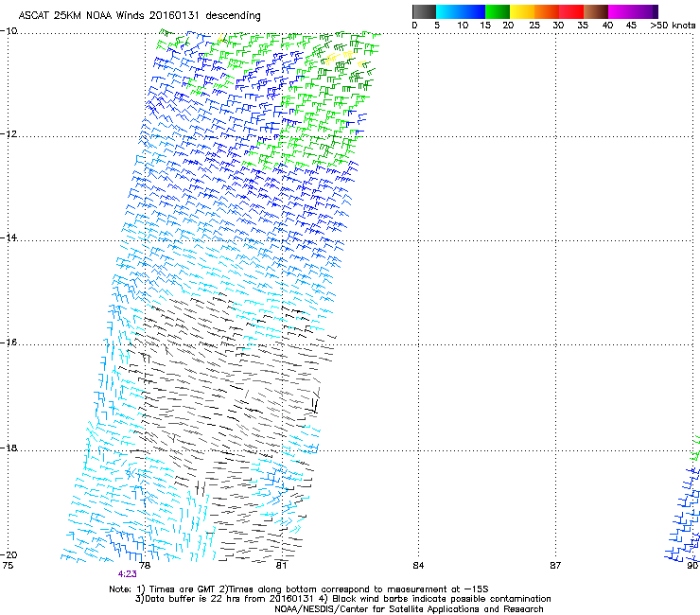Click the '-14' latitude axis label

[9, 237]
